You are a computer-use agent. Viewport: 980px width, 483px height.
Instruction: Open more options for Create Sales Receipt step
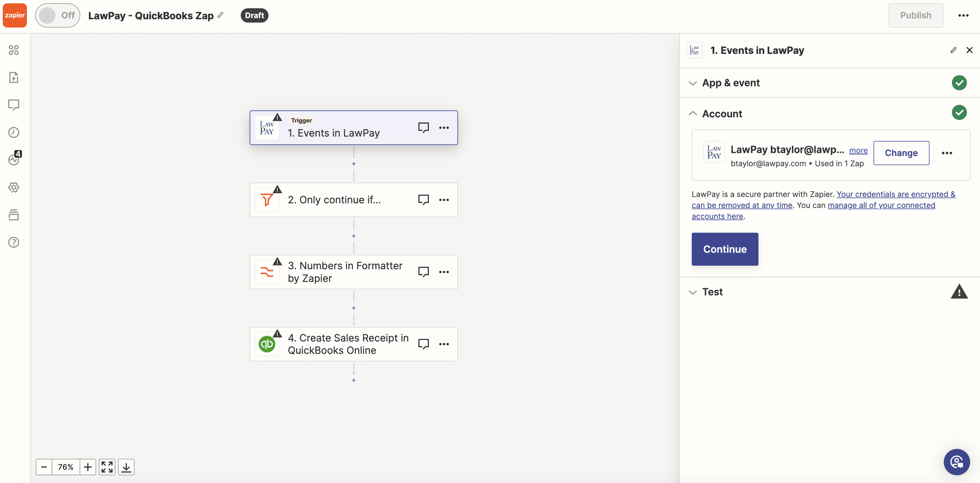[444, 344]
